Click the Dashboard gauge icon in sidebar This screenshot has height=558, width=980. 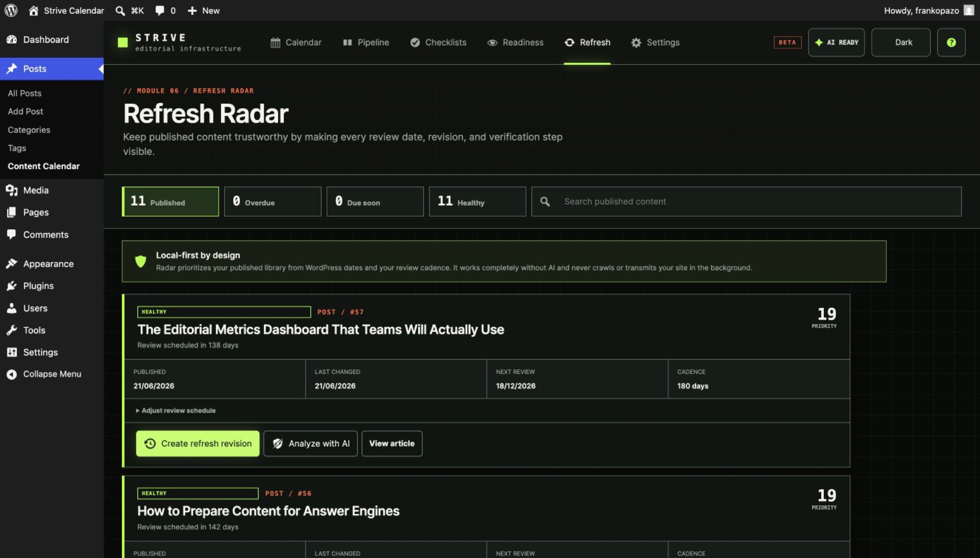click(12, 39)
